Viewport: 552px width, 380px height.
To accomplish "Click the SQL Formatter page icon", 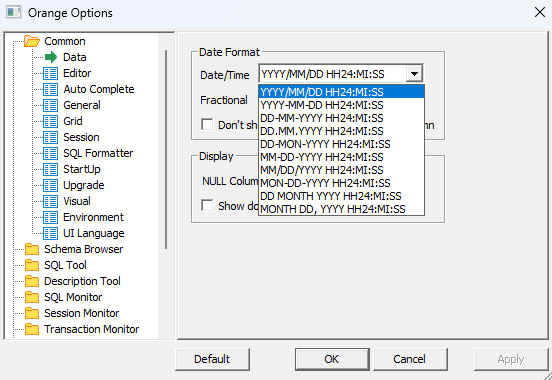I will click(x=50, y=153).
